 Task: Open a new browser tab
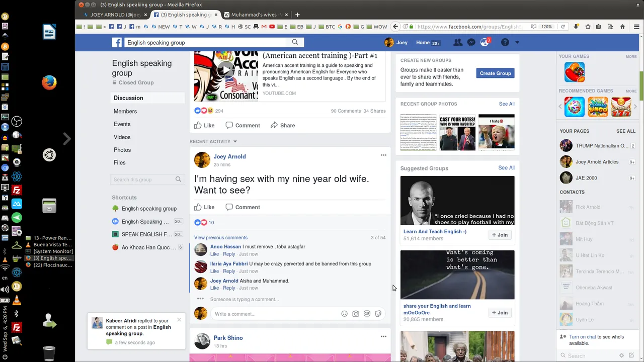pyautogui.click(x=297, y=15)
